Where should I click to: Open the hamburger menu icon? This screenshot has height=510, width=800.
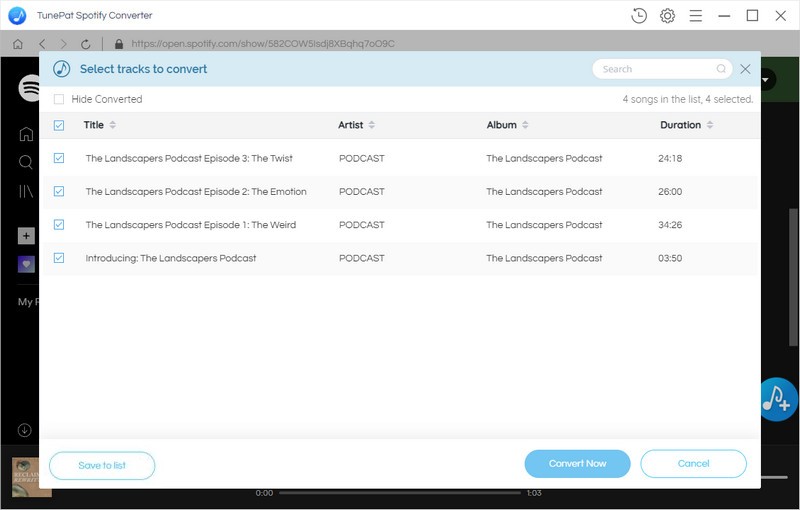(695, 16)
